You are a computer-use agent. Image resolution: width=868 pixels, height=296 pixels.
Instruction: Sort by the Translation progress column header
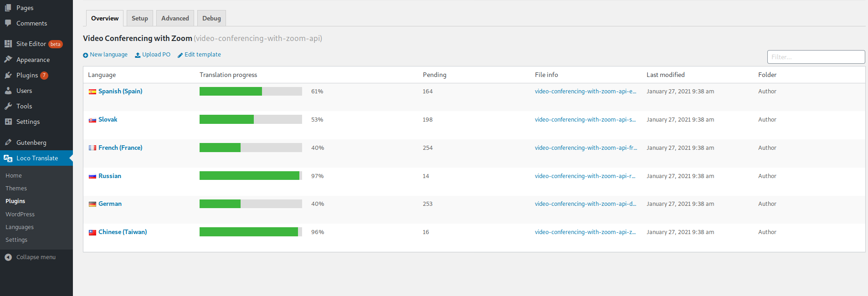228,75
